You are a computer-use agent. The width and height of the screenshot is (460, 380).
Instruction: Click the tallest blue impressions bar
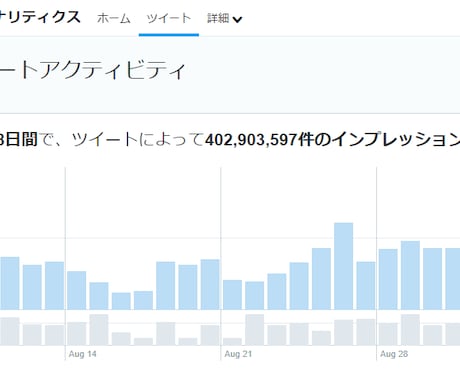point(344,266)
